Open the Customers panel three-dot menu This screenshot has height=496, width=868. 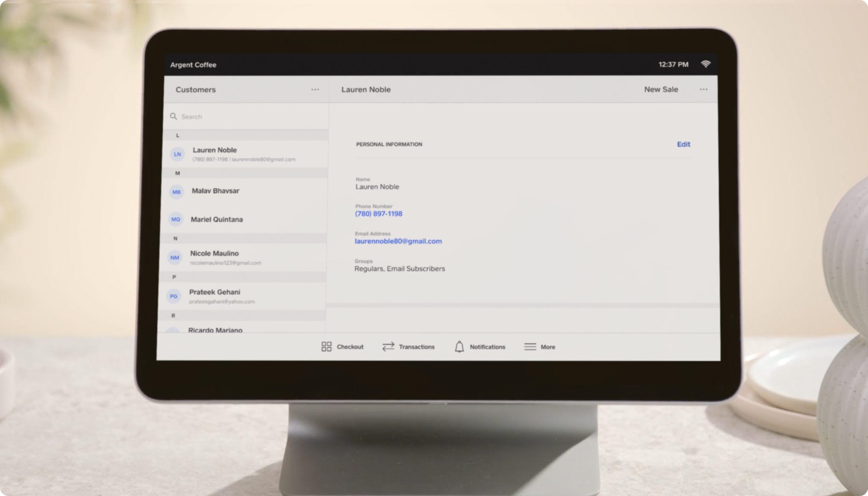coord(315,89)
